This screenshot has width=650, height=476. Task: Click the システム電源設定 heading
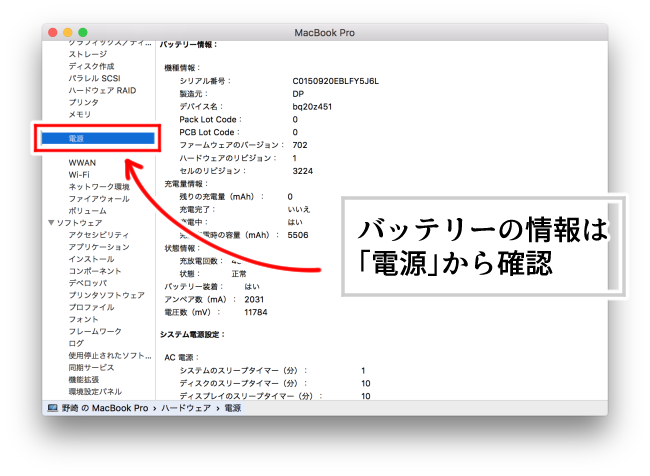192,335
